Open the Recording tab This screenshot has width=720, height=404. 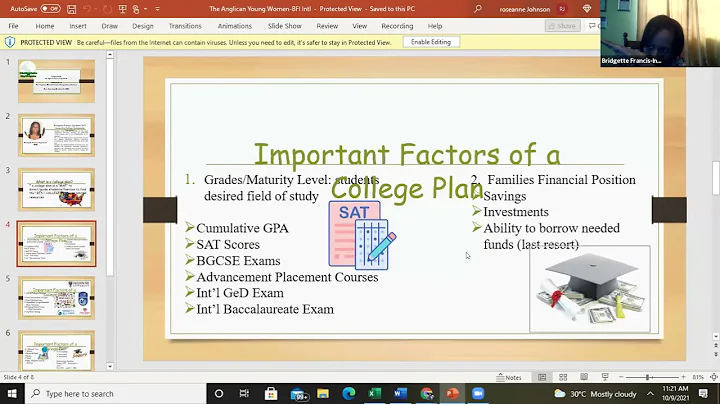[397, 26]
